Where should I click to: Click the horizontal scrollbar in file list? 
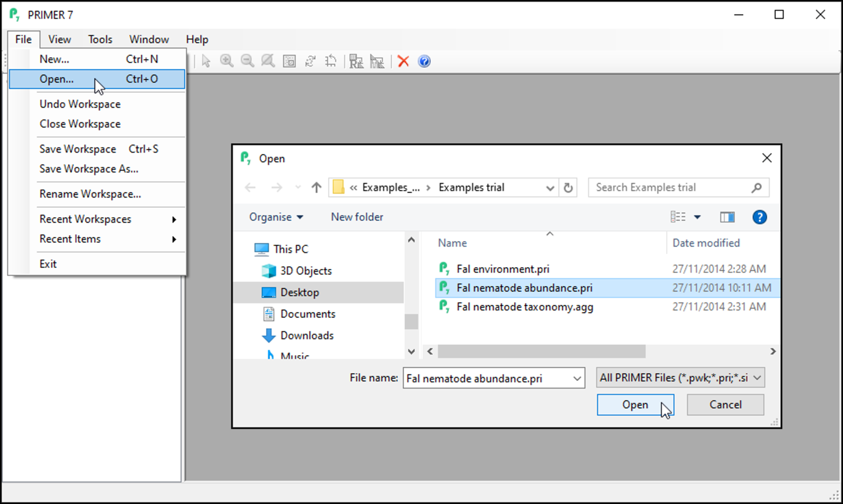pos(541,352)
